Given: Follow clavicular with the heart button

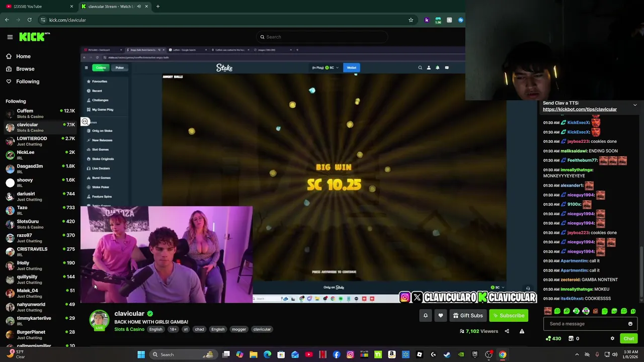Looking at the screenshot, I should (x=441, y=315).
